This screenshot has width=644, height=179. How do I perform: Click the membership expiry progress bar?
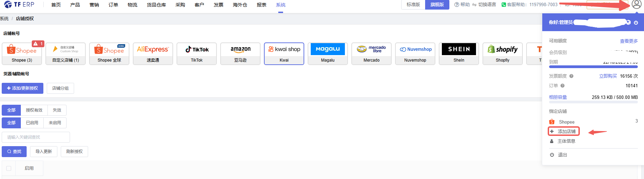pyautogui.click(x=593, y=67)
